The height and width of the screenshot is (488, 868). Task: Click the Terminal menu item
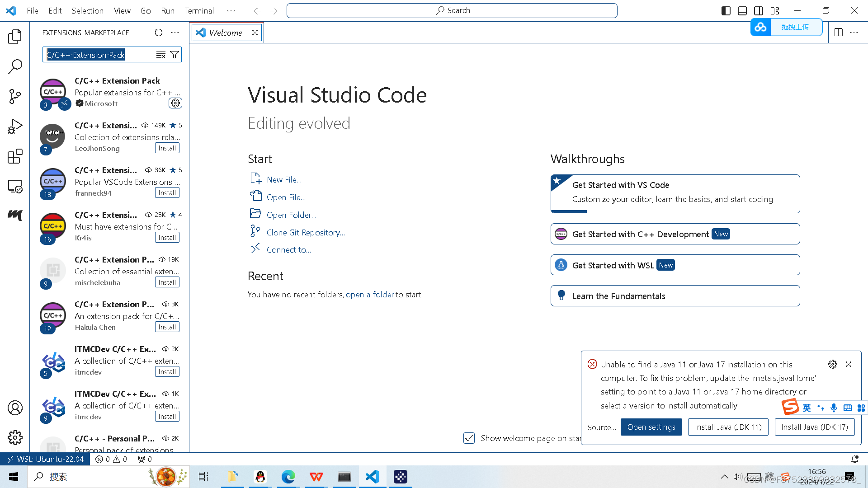pos(198,10)
